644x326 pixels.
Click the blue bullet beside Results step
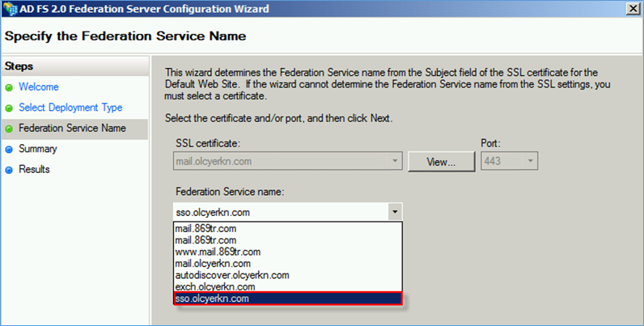point(9,170)
